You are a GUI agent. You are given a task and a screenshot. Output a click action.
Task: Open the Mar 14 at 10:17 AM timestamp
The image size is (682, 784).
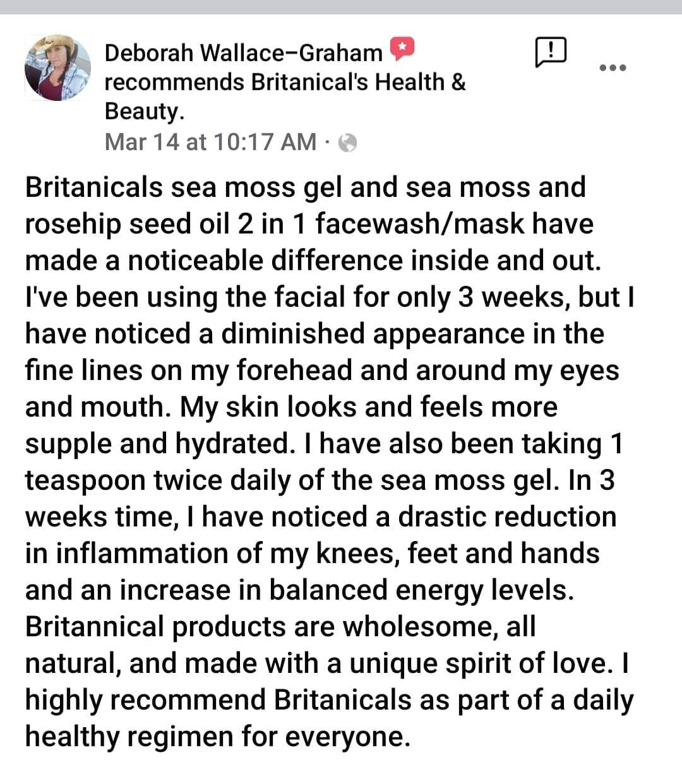(x=210, y=141)
